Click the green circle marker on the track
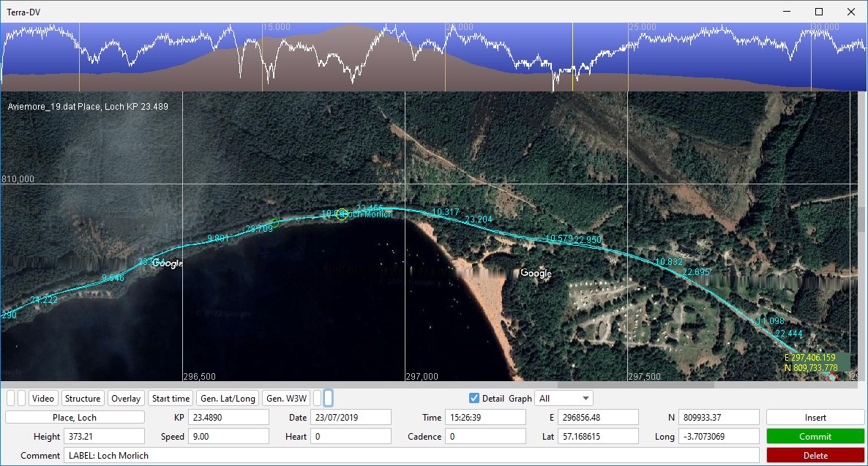This screenshot has width=868, height=466. (273, 222)
